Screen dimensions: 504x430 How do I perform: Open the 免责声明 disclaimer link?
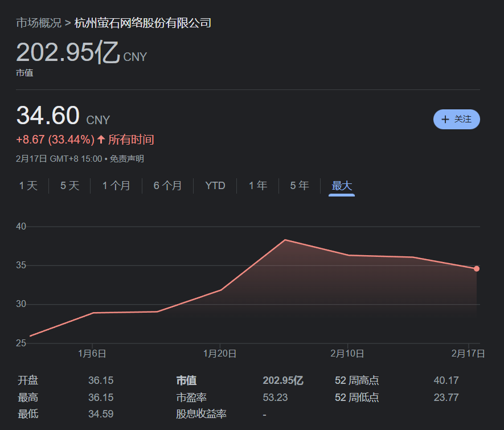(126, 159)
